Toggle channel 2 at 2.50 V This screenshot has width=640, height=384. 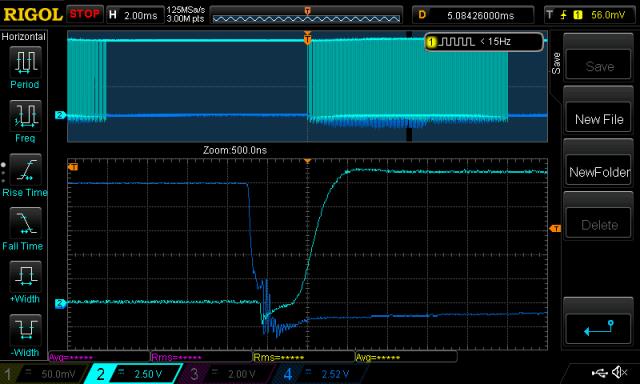click(x=133, y=374)
